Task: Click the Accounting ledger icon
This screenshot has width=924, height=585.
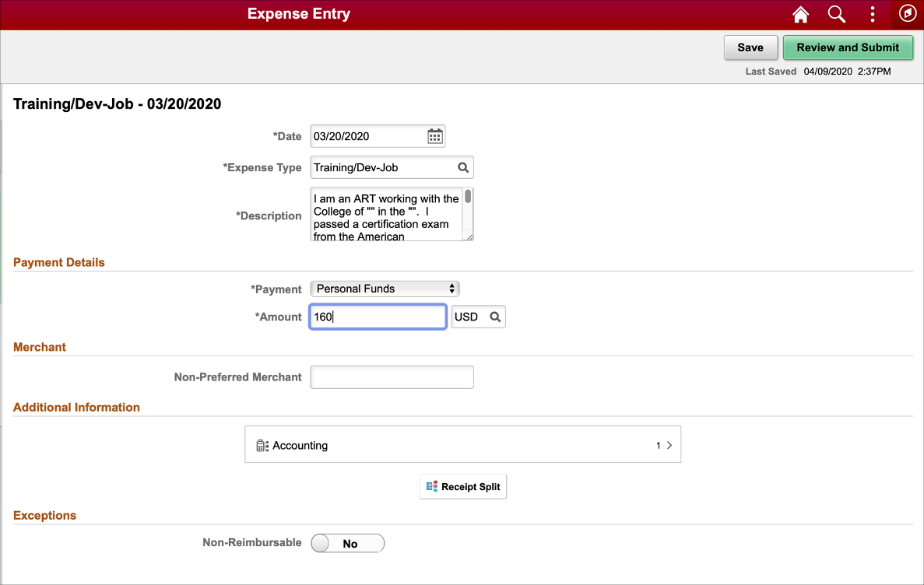Action: coord(262,446)
